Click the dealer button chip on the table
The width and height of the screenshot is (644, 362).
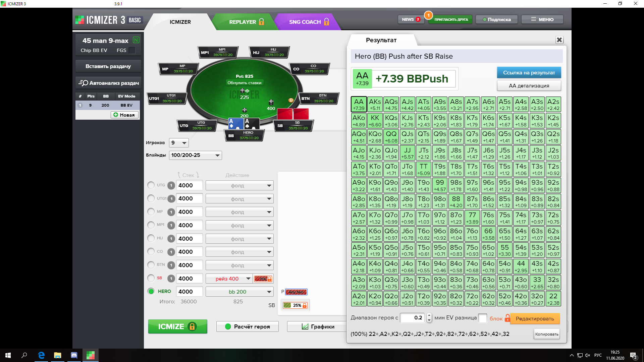(291, 100)
